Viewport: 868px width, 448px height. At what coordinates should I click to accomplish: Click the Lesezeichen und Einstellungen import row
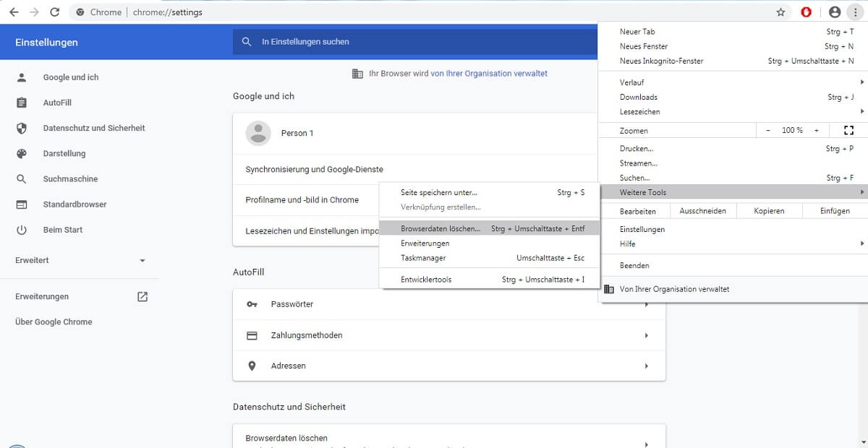coord(306,231)
